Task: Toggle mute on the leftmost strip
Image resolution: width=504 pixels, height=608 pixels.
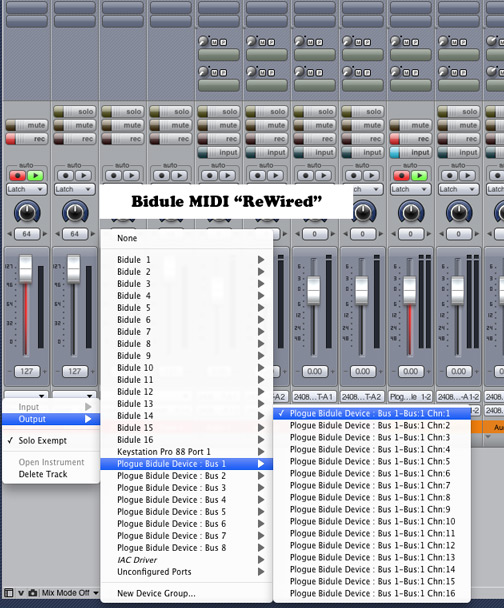Action: pos(26,125)
